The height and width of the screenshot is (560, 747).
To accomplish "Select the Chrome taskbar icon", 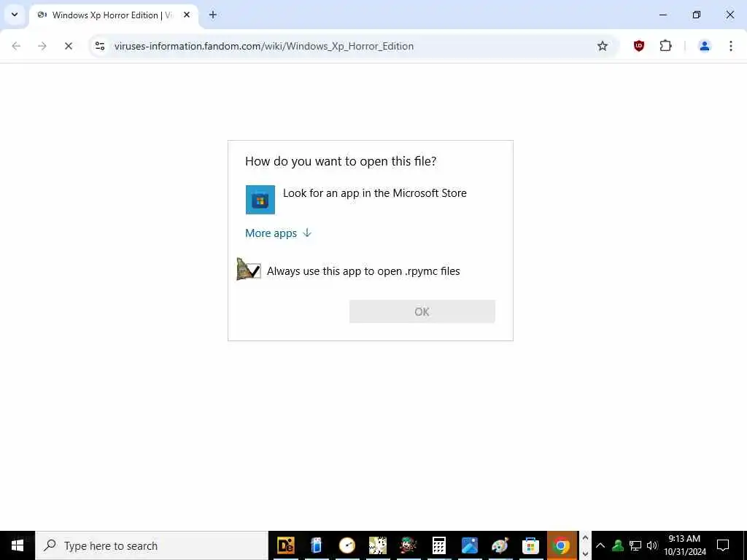I will click(562, 545).
